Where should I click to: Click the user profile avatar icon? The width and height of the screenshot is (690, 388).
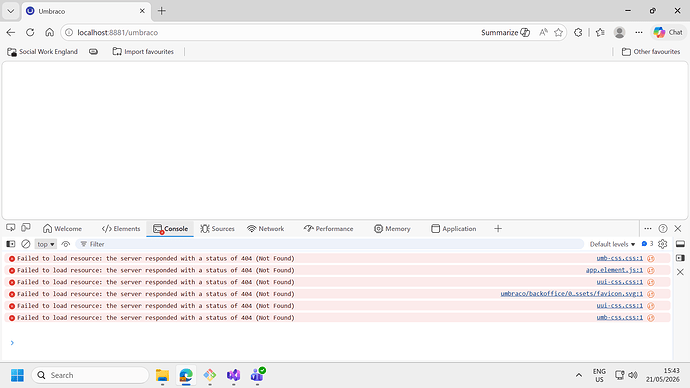click(x=620, y=33)
